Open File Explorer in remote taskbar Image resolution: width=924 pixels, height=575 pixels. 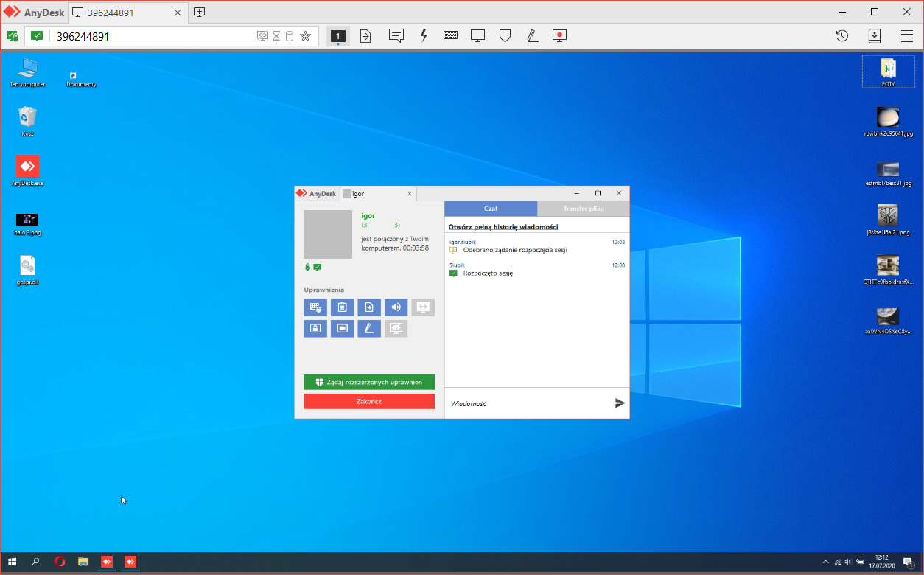(x=83, y=561)
